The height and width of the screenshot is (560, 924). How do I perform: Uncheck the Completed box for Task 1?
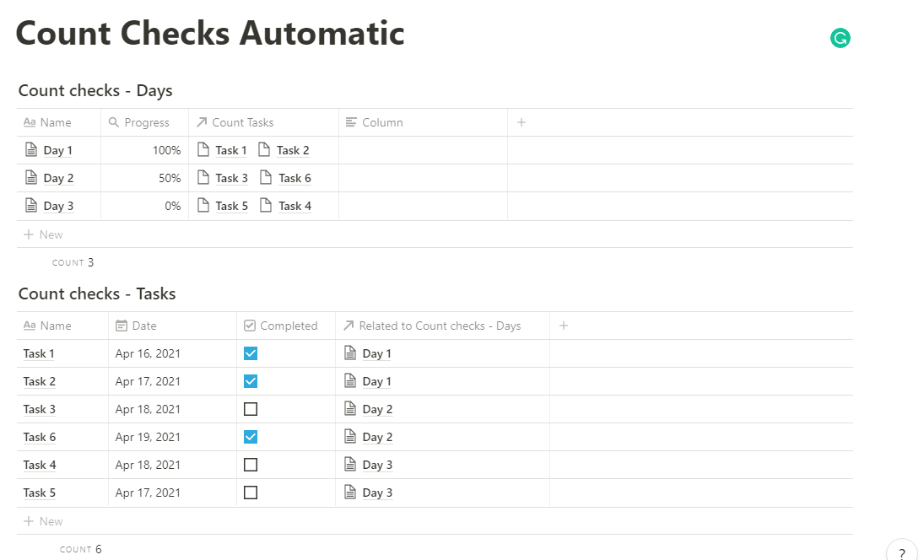[x=250, y=353]
